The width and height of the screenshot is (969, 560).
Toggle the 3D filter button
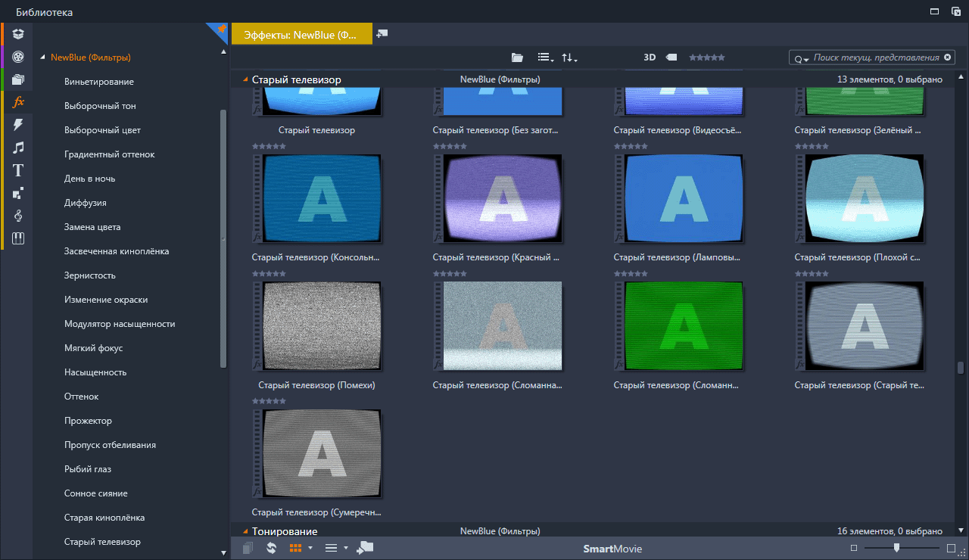coord(650,58)
